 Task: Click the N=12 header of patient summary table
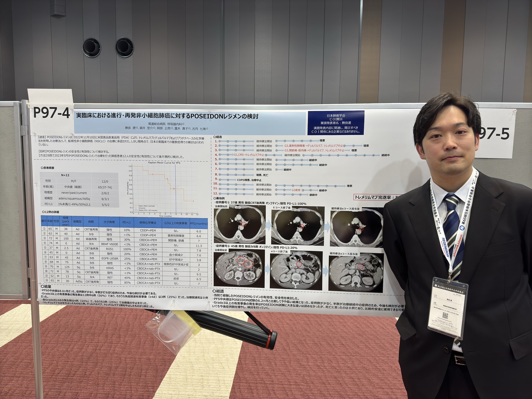click(x=65, y=175)
